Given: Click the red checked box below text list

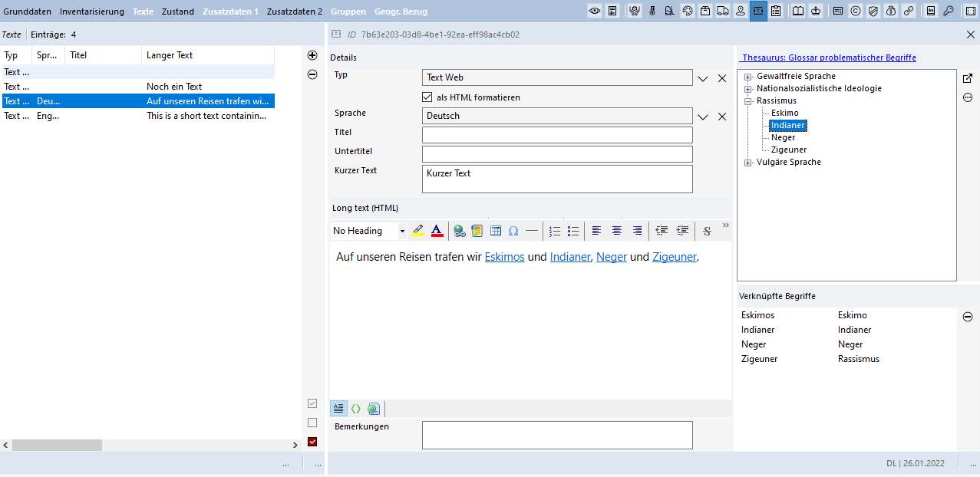Looking at the screenshot, I should click(x=312, y=442).
